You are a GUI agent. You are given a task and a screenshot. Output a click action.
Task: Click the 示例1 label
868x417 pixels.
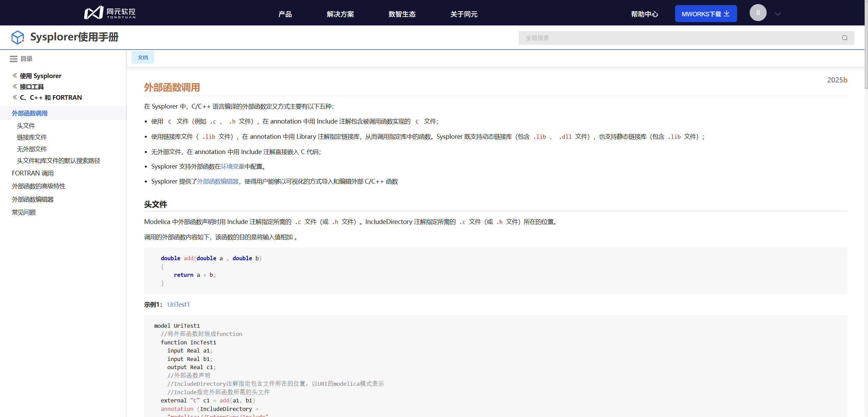point(153,304)
